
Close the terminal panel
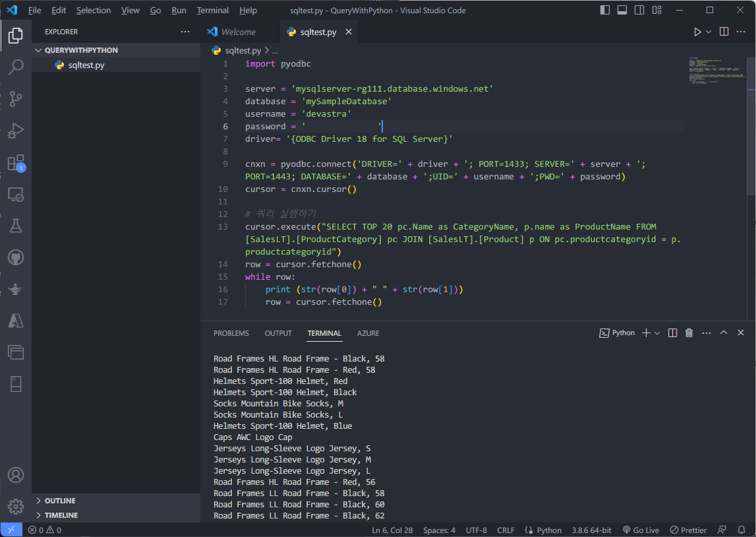pos(741,333)
